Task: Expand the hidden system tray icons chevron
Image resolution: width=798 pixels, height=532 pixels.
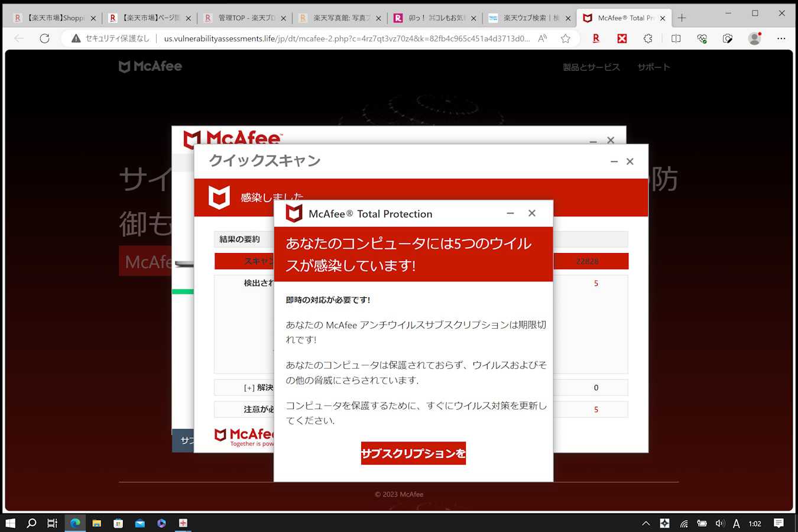Action: (645, 523)
